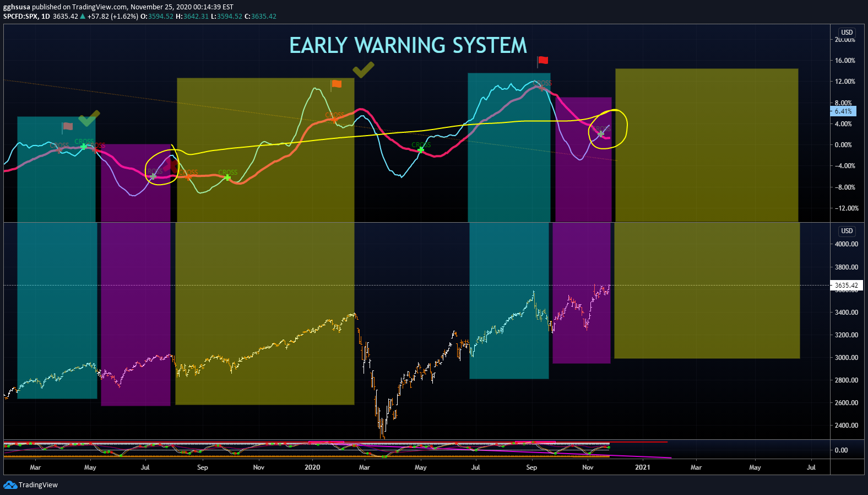Image resolution: width=868 pixels, height=495 pixels.
Task: Click the -12.00% axis label
Action: point(847,208)
